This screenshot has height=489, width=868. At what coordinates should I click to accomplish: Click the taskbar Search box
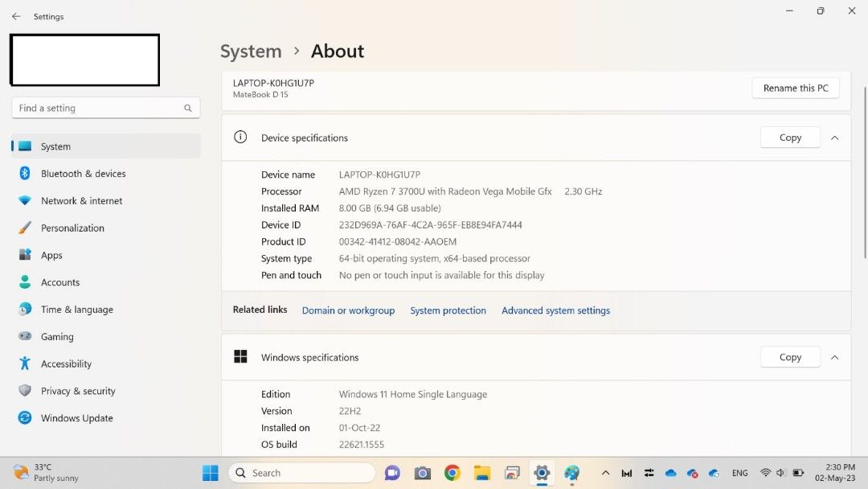[301, 473]
